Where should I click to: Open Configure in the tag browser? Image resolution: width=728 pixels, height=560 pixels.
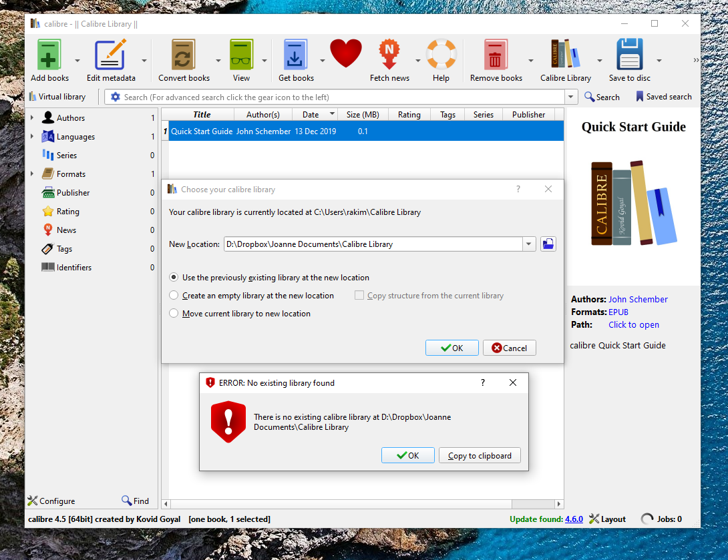(51, 501)
